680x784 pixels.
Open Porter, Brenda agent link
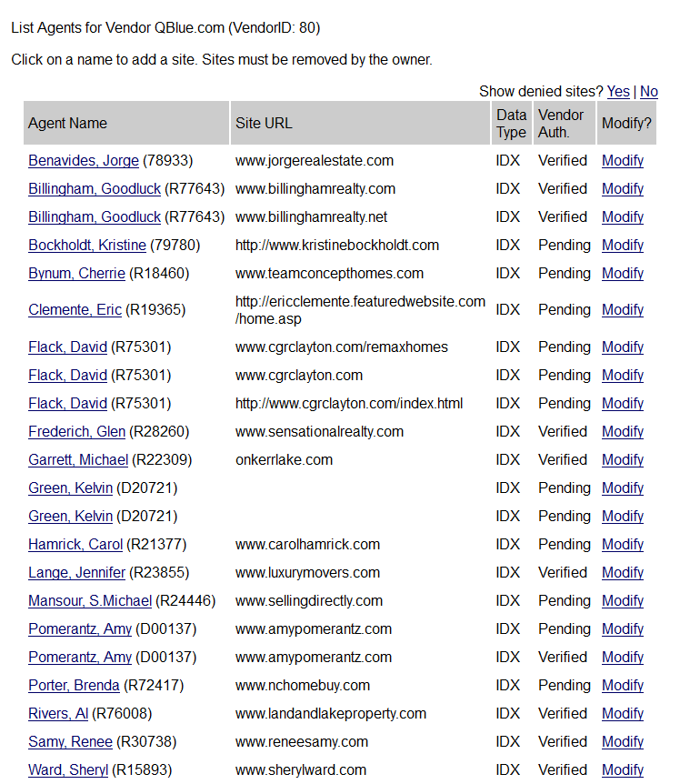[74, 686]
